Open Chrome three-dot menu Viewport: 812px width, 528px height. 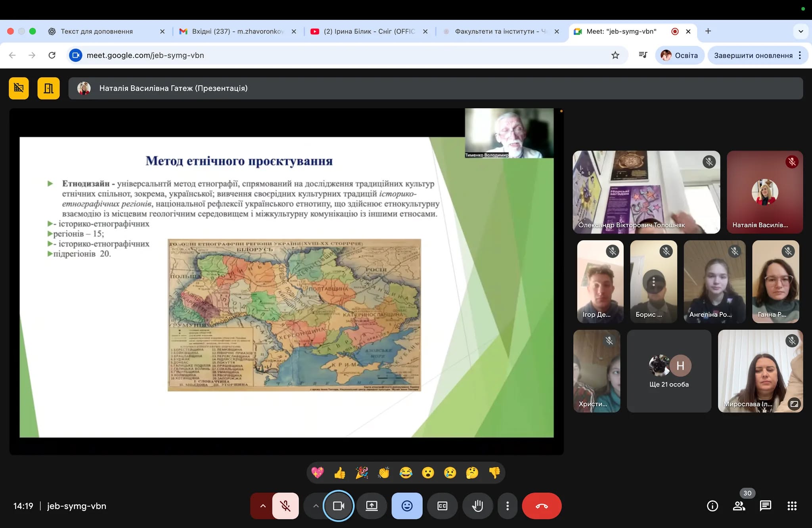[800, 55]
